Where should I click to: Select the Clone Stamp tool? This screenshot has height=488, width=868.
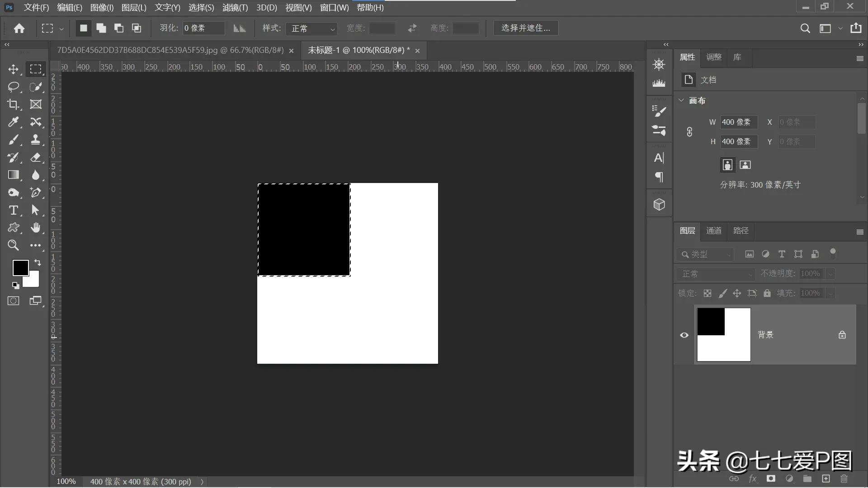tap(36, 140)
